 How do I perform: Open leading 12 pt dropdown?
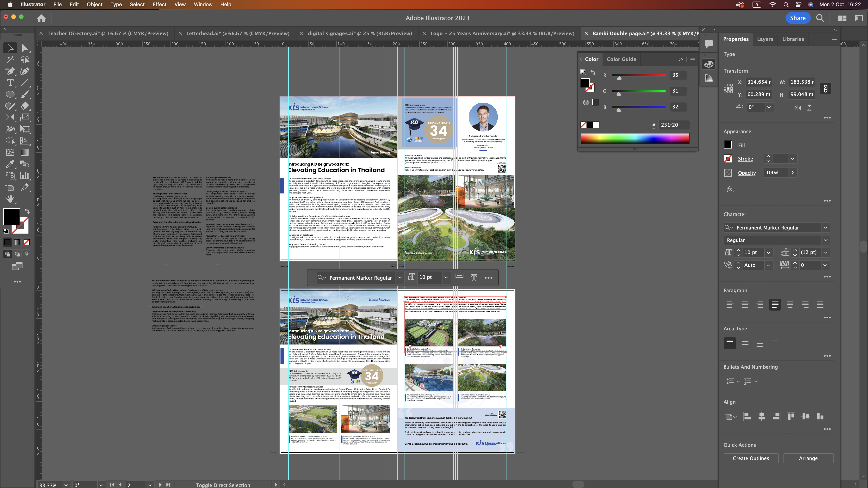coord(825,253)
